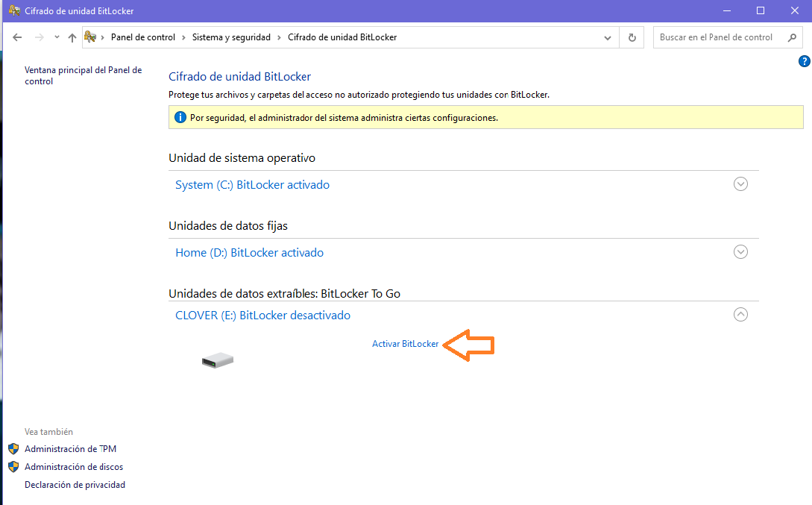Click 'CLOVER (E:) BitLocker desactivado' entry
Image resolution: width=812 pixels, height=505 pixels.
point(262,316)
